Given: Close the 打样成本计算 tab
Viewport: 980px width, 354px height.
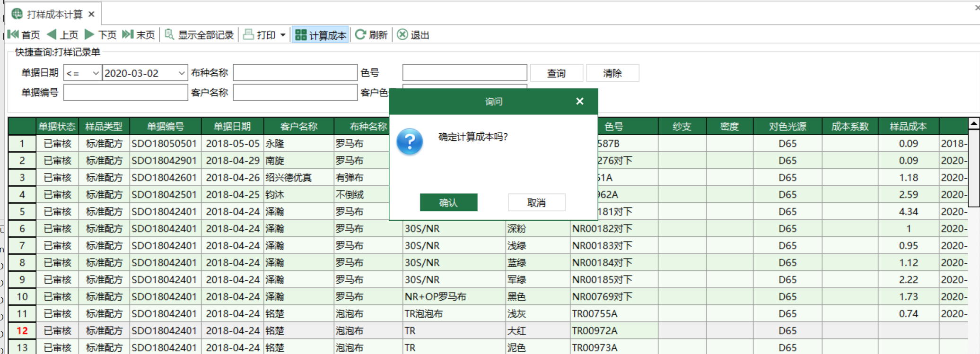Looking at the screenshot, I should coord(92,14).
